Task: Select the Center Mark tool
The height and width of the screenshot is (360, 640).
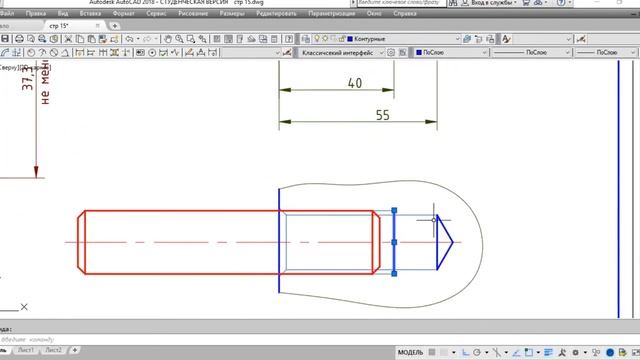Action: 152,52
